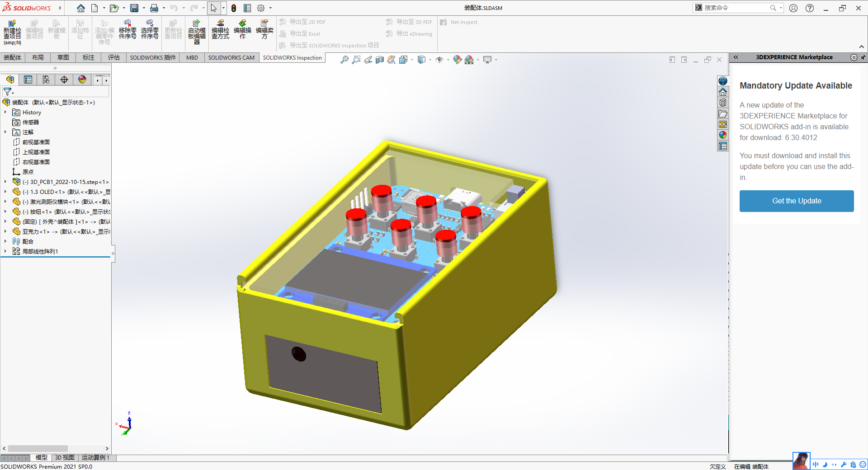The image size is (868, 470).
Task: Open View Settings monitor dropdown
Action: pyautogui.click(x=496, y=60)
